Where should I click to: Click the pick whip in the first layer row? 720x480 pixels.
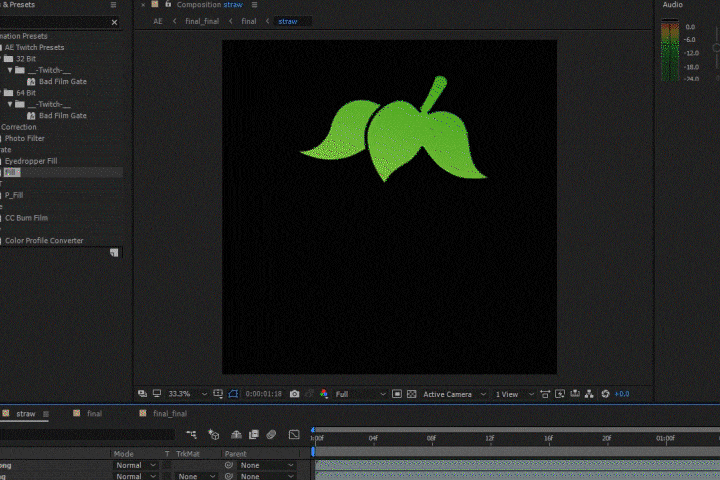point(228,465)
